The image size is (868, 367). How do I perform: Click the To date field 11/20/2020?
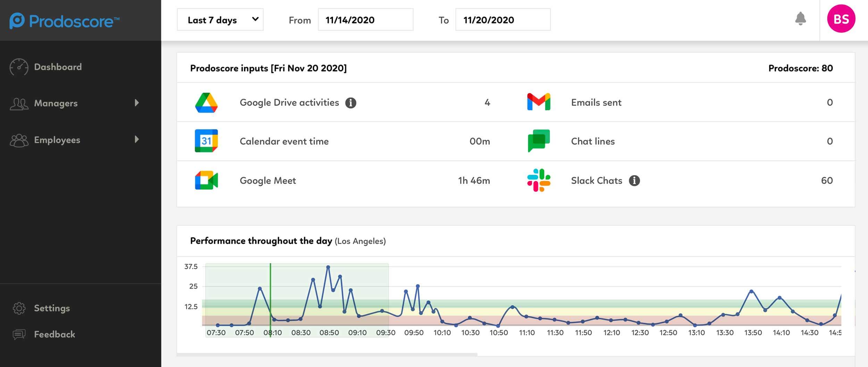pos(503,20)
